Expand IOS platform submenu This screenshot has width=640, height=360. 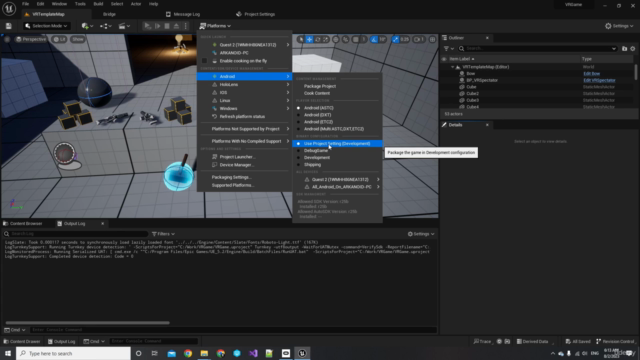[x=244, y=93]
